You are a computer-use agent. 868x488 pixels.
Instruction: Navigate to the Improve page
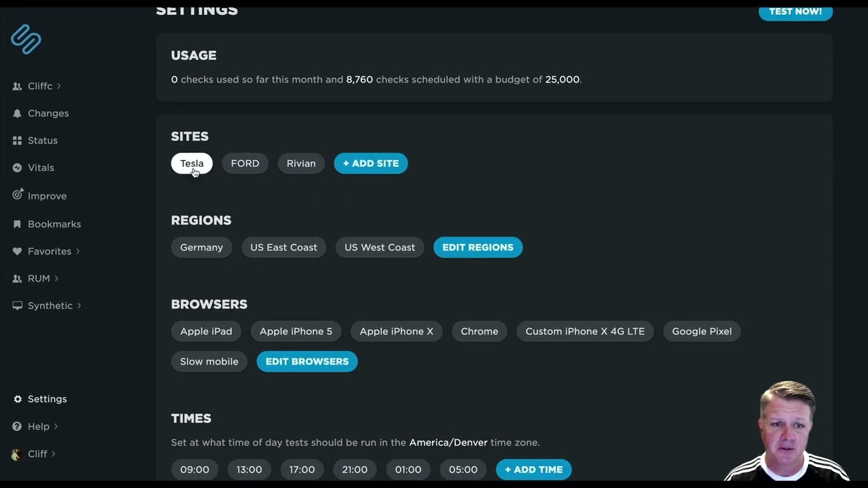[47, 196]
